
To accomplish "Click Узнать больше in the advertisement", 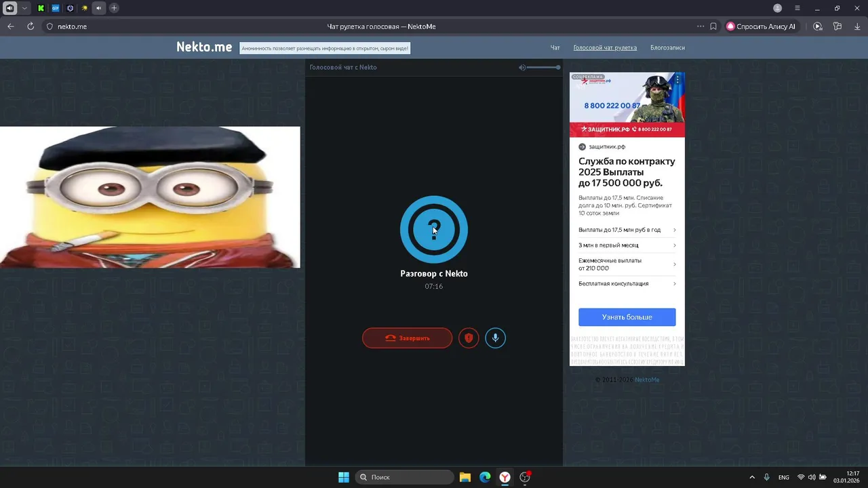I will click(x=627, y=317).
